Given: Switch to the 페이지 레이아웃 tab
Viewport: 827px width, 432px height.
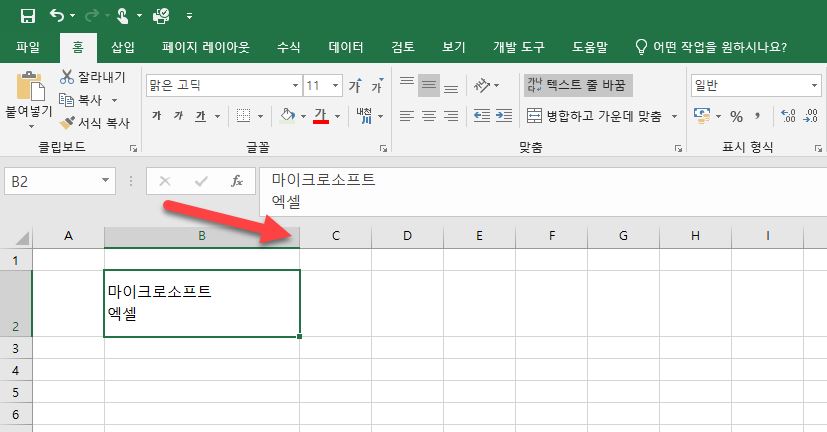Looking at the screenshot, I should pos(206,47).
